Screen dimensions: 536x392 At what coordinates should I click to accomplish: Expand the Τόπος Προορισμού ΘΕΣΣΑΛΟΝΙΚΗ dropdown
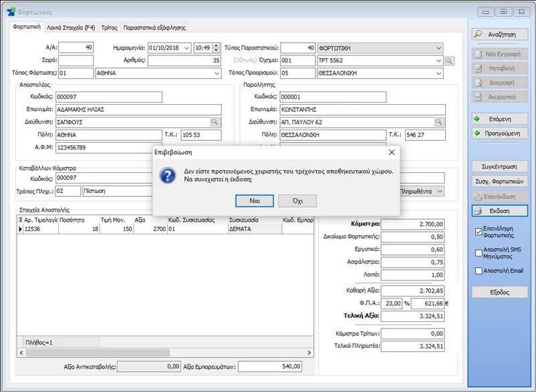pyautogui.click(x=438, y=73)
